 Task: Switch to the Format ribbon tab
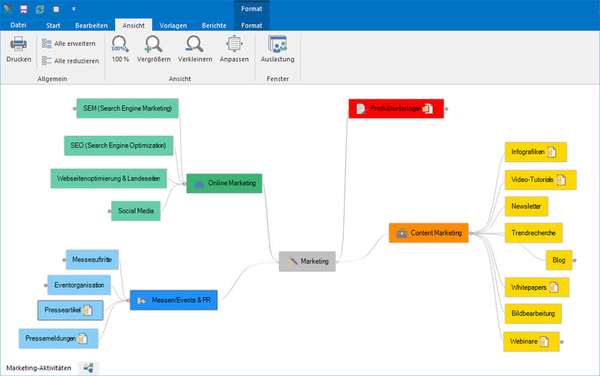(251, 26)
